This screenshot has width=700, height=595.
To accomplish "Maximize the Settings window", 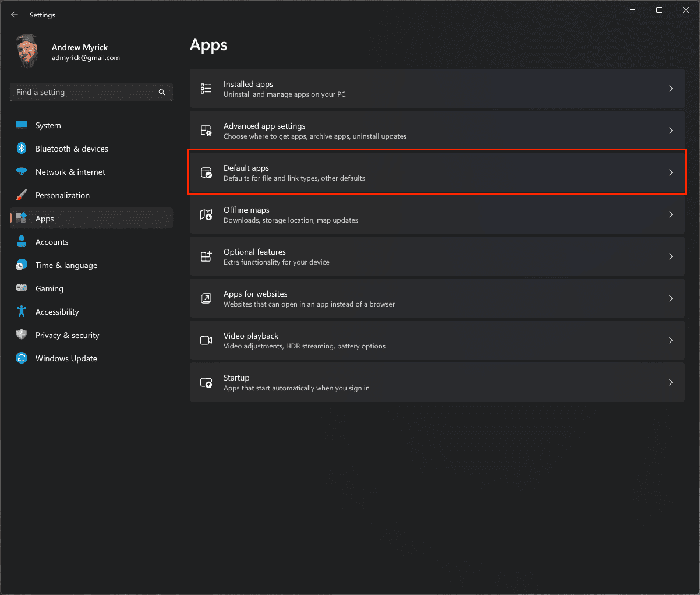I will coord(659,10).
